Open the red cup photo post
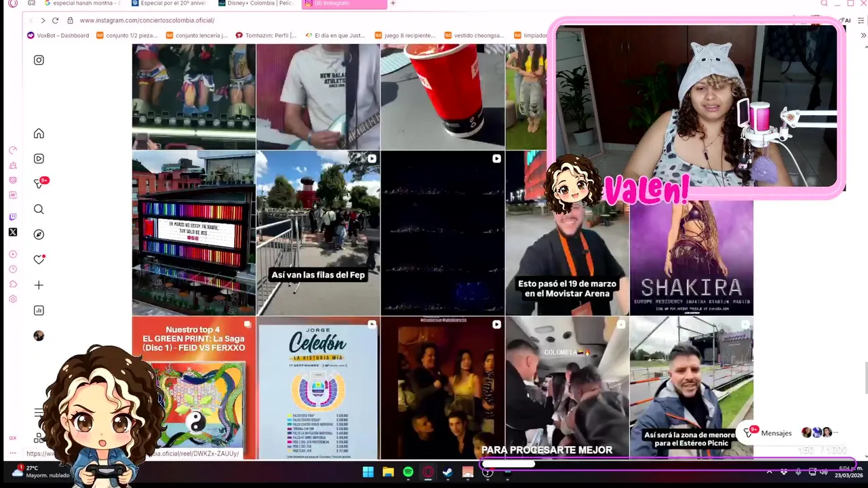Screen dimensions: 868x488 click(443, 96)
